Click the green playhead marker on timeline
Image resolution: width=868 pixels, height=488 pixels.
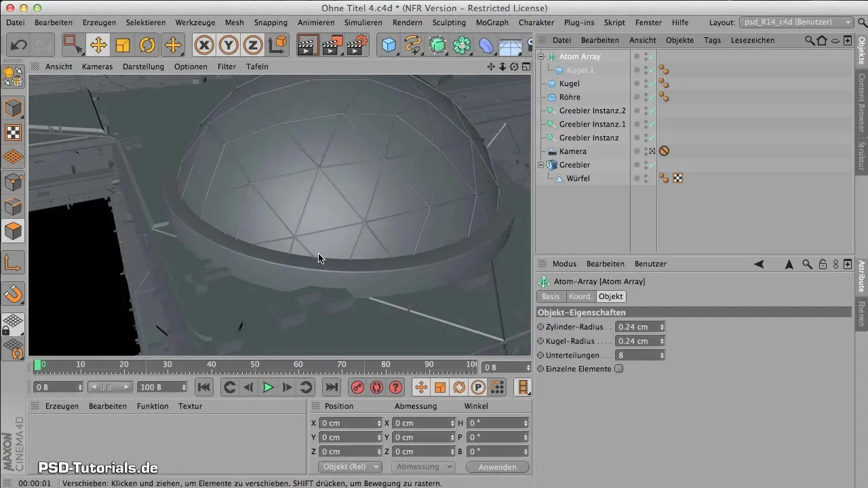coord(37,365)
